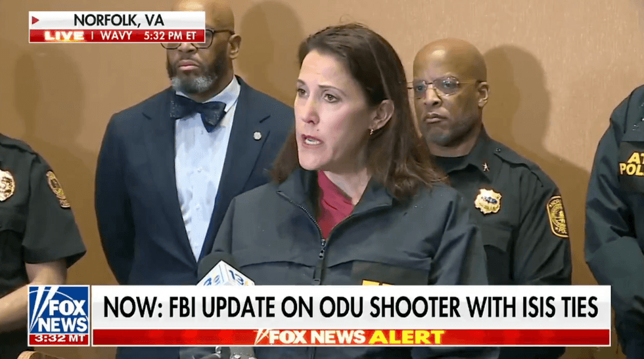The width and height of the screenshot is (644, 359).
Task: Click the 5:32 PM ET time stamp
Action: click(x=170, y=35)
